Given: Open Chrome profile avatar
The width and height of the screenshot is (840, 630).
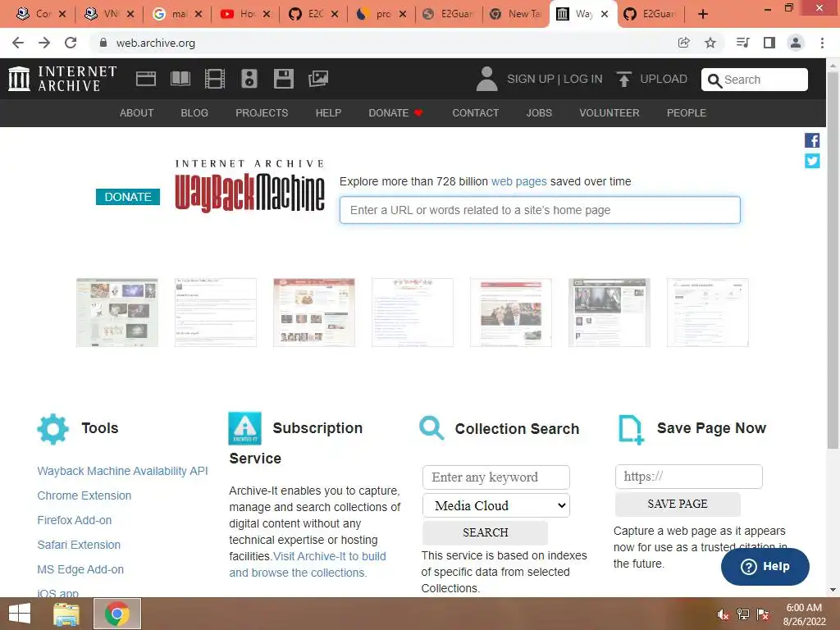Looking at the screenshot, I should coord(796,43).
